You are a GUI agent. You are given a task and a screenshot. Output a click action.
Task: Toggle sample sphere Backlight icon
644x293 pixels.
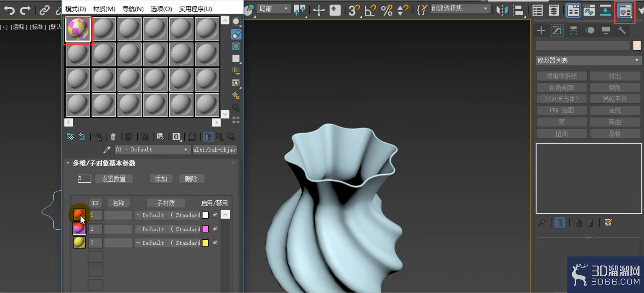click(236, 34)
